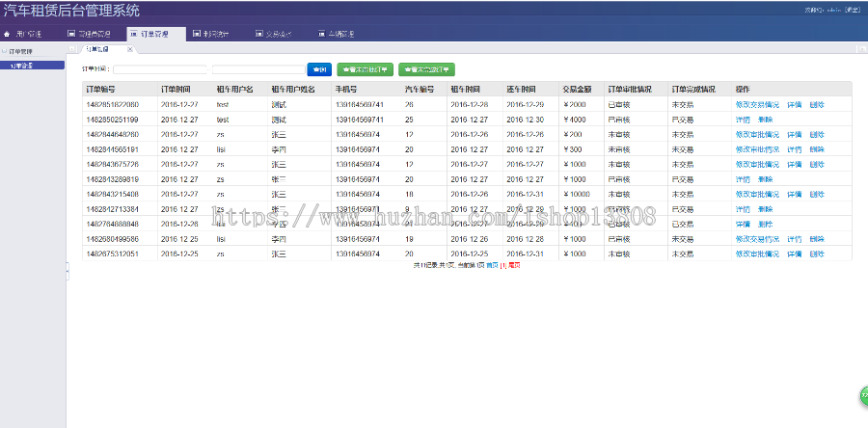Click 修改审批情况 for order 1482843215408
868x428 pixels.
click(x=757, y=194)
